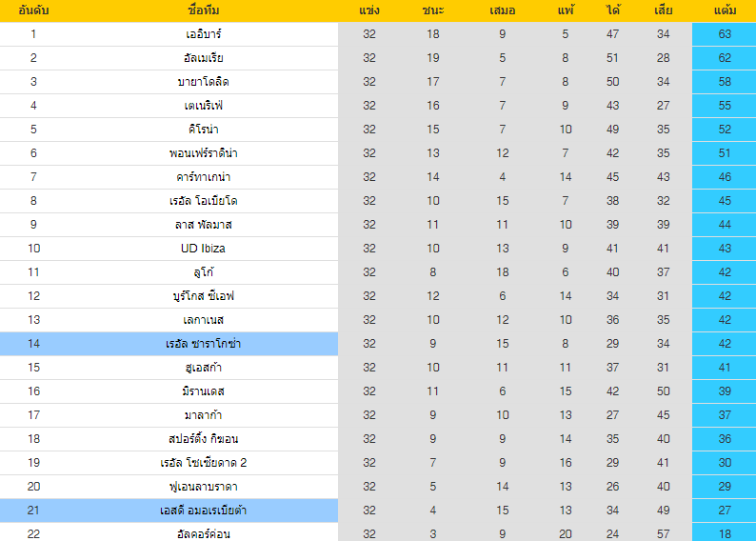
Task: Select highlighted เอสดี อมอเรเบียต้า team name
Action: click(203, 511)
